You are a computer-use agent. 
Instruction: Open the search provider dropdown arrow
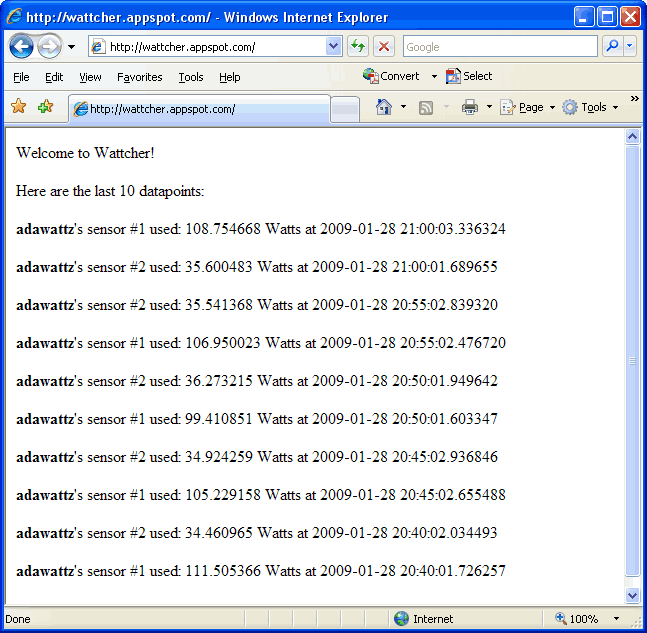pos(629,46)
